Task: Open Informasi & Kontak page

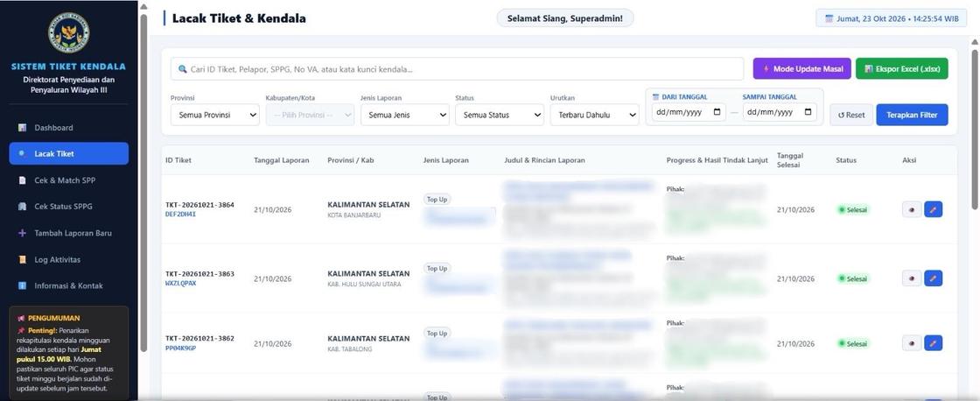Action: coord(69,286)
